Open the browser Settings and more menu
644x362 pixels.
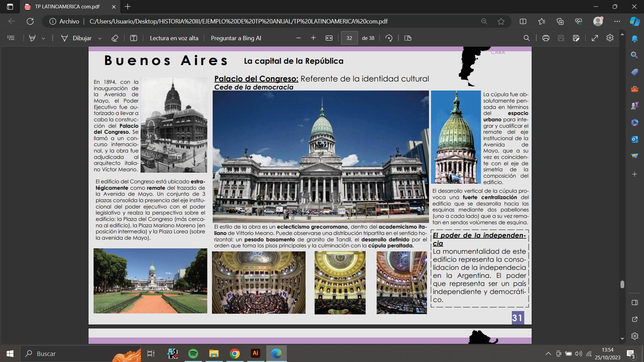pos(617,21)
